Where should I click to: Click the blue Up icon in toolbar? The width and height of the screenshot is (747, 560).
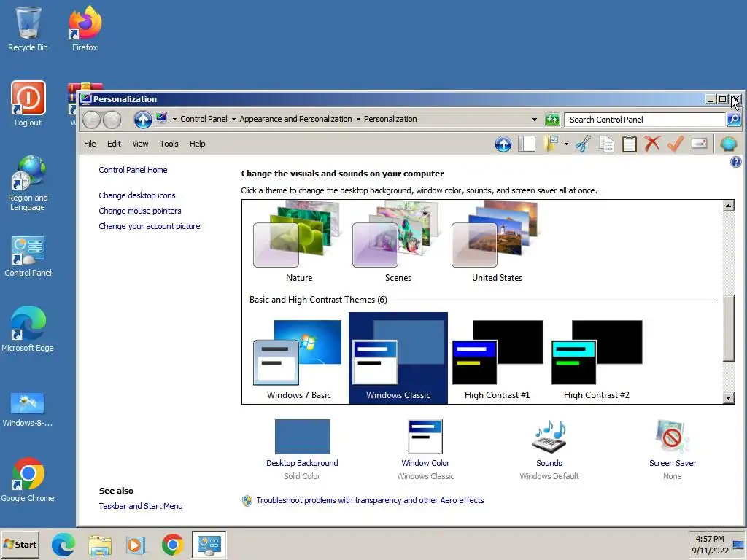click(x=503, y=144)
